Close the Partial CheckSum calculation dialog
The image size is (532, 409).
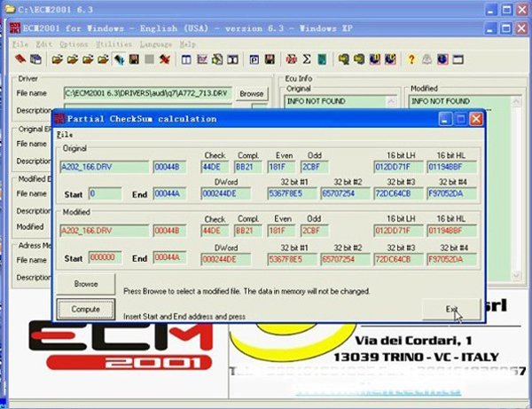point(476,119)
